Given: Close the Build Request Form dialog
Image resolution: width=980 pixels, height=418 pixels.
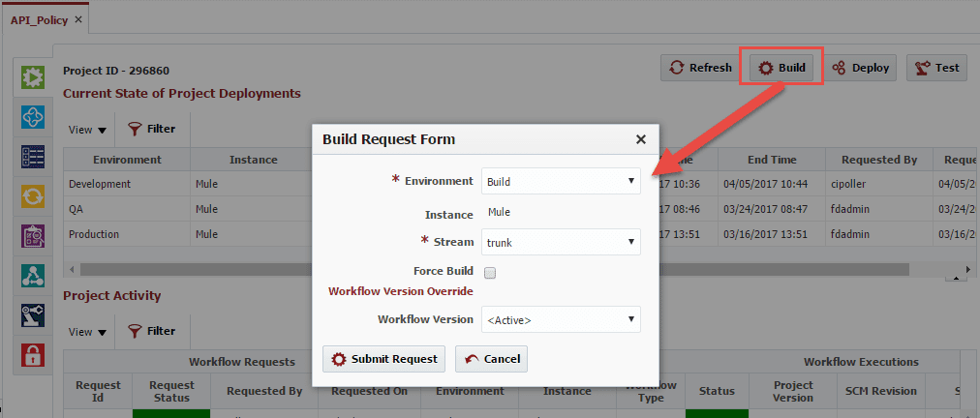Looking at the screenshot, I should pyautogui.click(x=640, y=139).
